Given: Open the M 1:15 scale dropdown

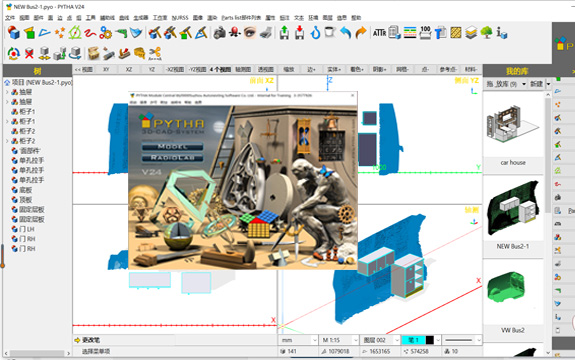Looking at the screenshot, I should coord(340,340).
